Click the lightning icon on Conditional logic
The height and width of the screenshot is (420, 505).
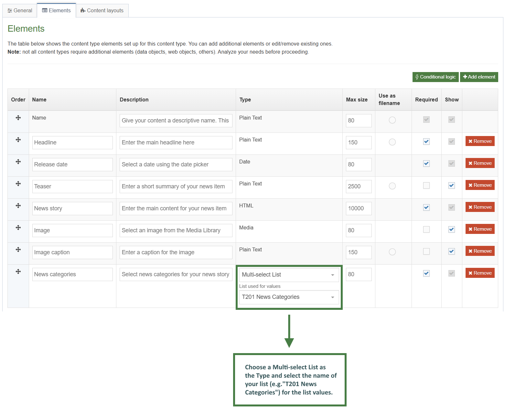[x=417, y=77]
